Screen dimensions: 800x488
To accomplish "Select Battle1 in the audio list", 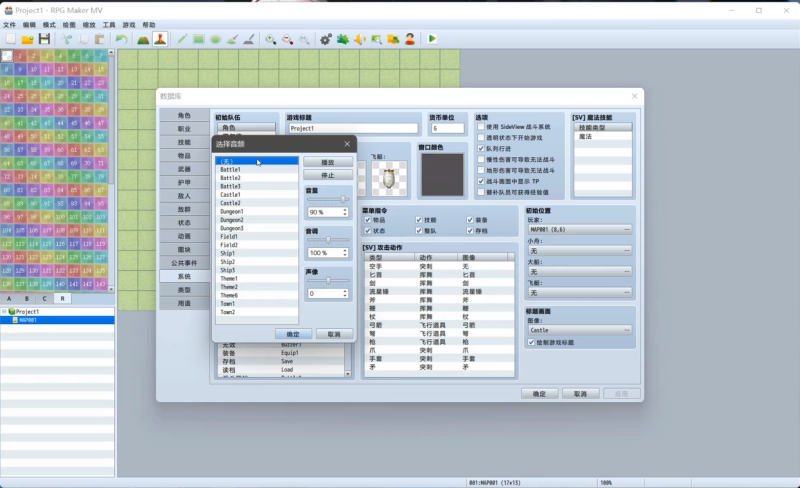I will 257,169.
